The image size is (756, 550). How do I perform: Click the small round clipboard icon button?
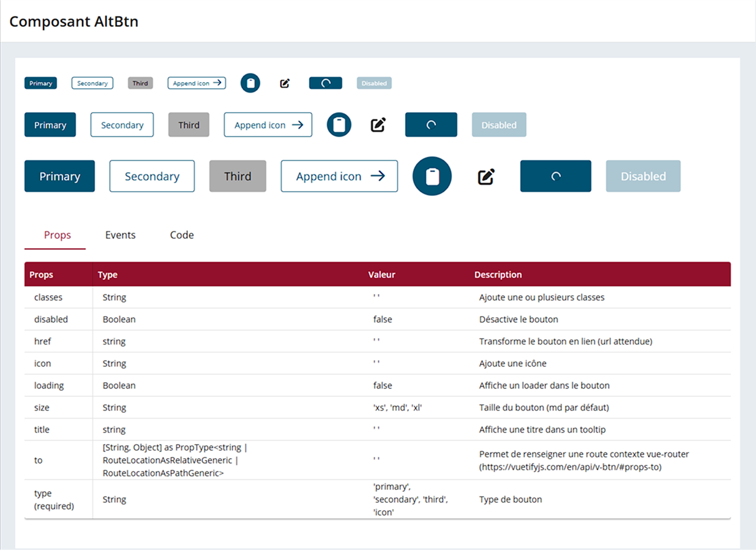click(250, 83)
